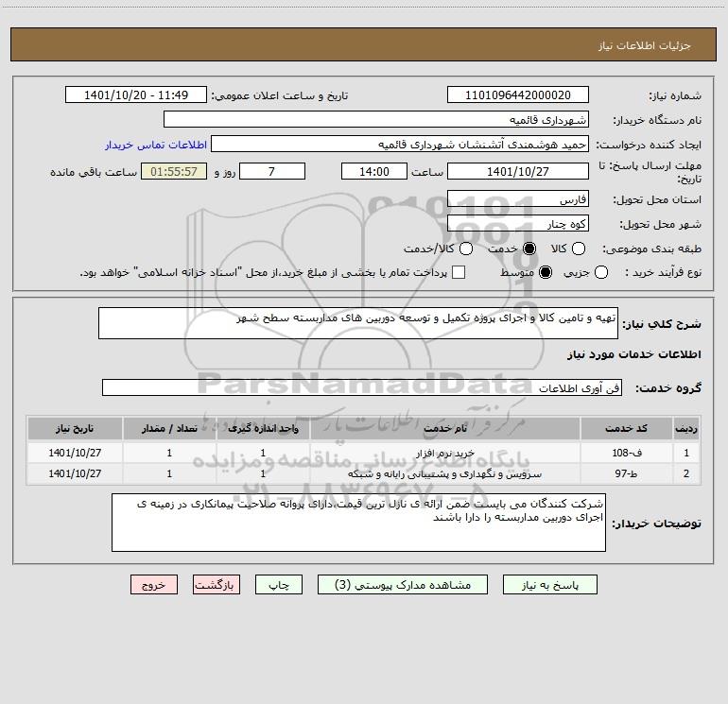Screen dimensions: 728x704
Task: Choose the جزیی purchase type radio
Action: [600, 272]
